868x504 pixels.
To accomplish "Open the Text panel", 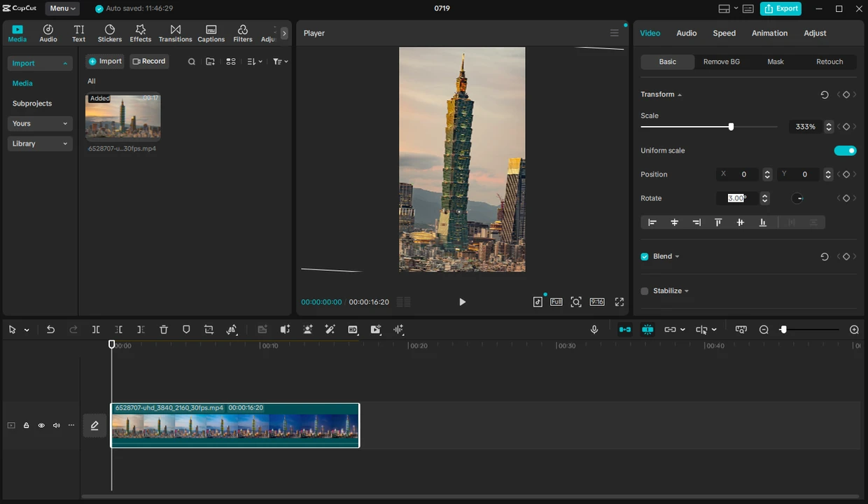I will click(x=78, y=33).
